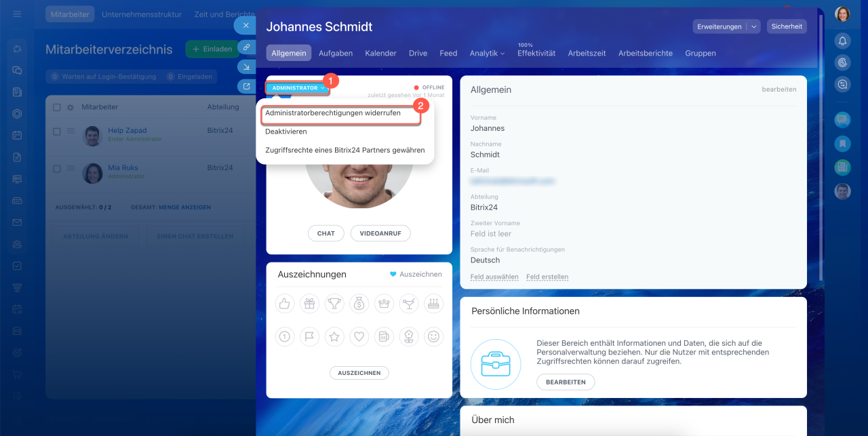Tick the Mia Ruks row checkbox
Viewport: 868px width, 436px height.
pyautogui.click(x=57, y=169)
